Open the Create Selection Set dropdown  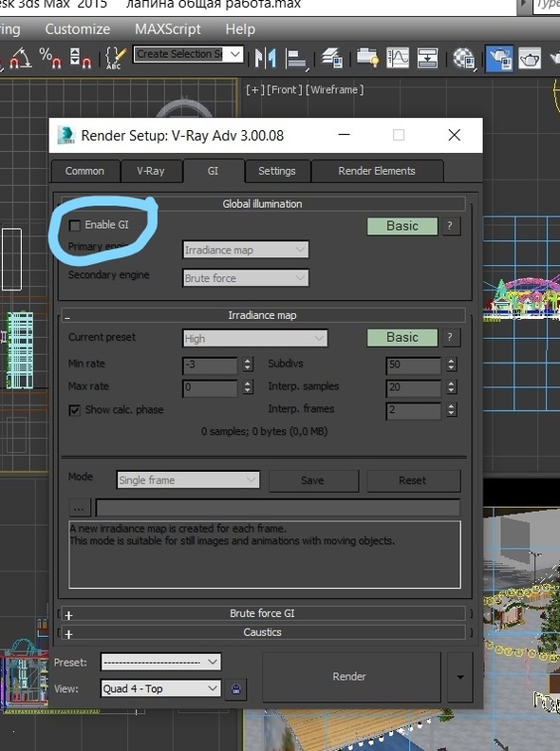click(x=188, y=54)
